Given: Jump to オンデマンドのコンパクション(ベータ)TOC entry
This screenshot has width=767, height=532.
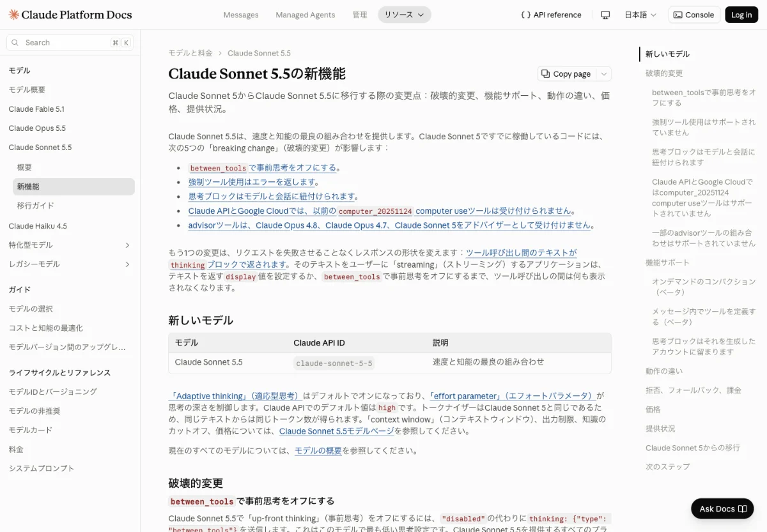Looking at the screenshot, I should (704, 287).
